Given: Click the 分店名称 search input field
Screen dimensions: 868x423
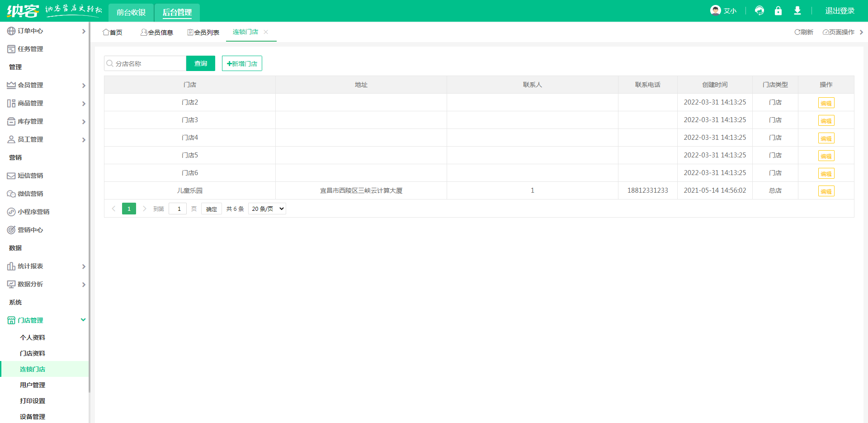Looking at the screenshot, I should (x=145, y=63).
